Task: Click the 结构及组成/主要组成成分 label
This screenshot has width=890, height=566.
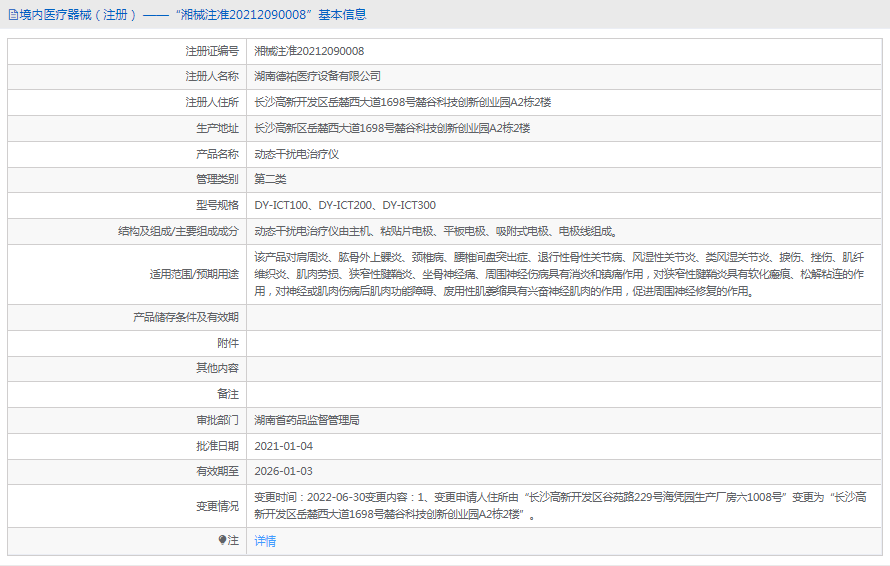Action: pyautogui.click(x=178, y=231)
